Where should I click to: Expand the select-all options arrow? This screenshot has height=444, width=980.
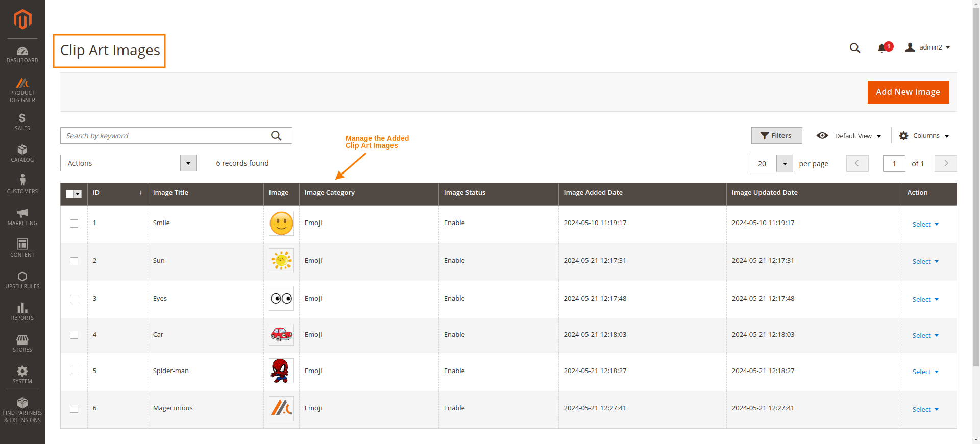(78, 194)
